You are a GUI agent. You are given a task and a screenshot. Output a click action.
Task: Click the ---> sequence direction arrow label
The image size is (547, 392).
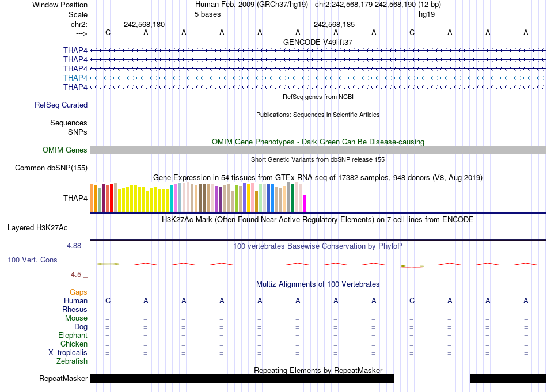point(81,33)
